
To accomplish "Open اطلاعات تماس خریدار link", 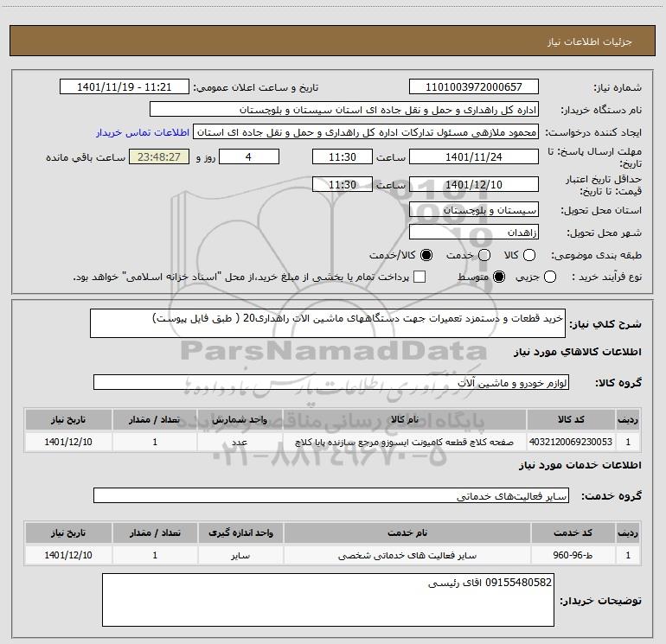I will pos(143,132).
